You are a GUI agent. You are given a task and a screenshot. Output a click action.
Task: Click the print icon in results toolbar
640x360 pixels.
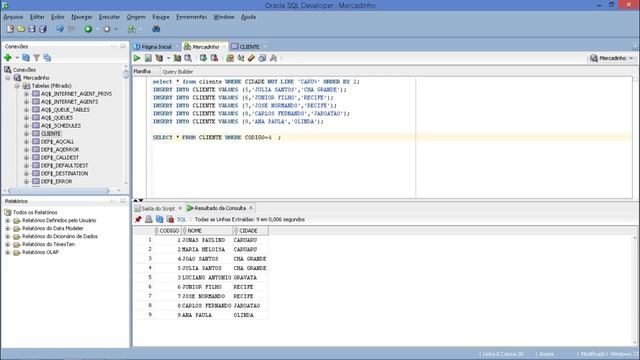149,220
